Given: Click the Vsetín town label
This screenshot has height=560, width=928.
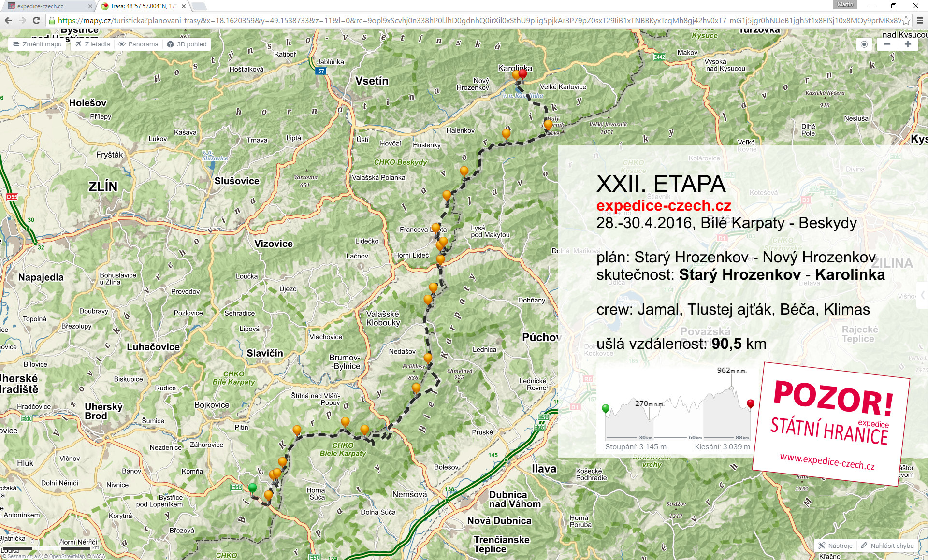Looking at the screenshot, I should 372,81.
